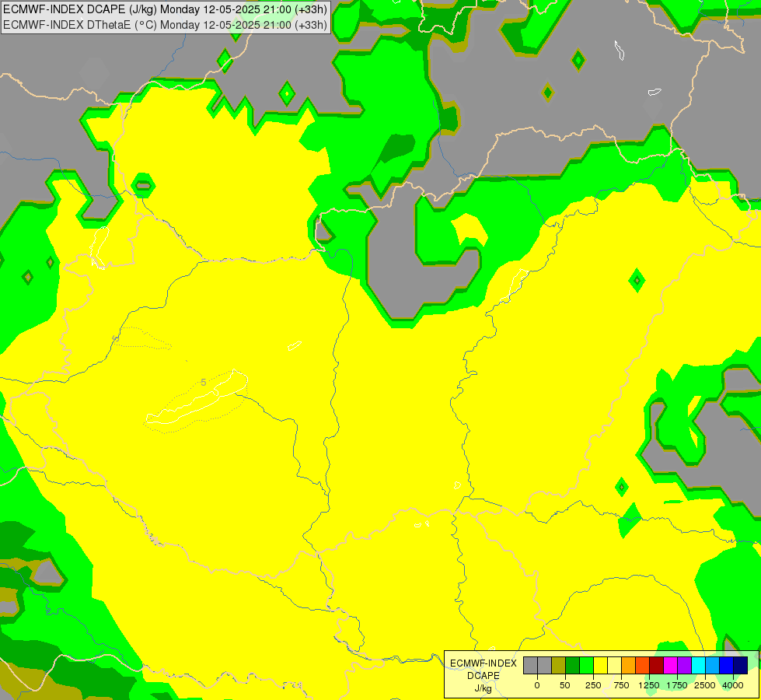Select the red-orange legend swatch
The width and height of the screenshot is (761, 700).
tap(643, 665)
